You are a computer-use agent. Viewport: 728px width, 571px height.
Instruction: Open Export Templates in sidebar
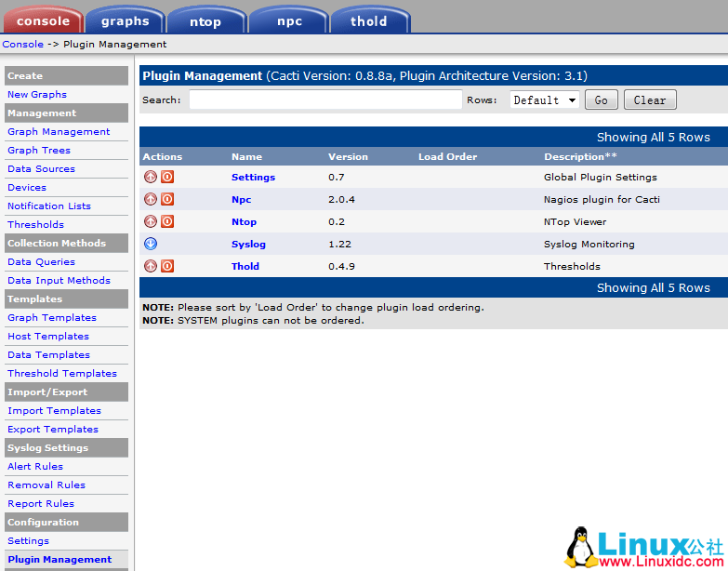pyautogui.click(x=53, y=429)
